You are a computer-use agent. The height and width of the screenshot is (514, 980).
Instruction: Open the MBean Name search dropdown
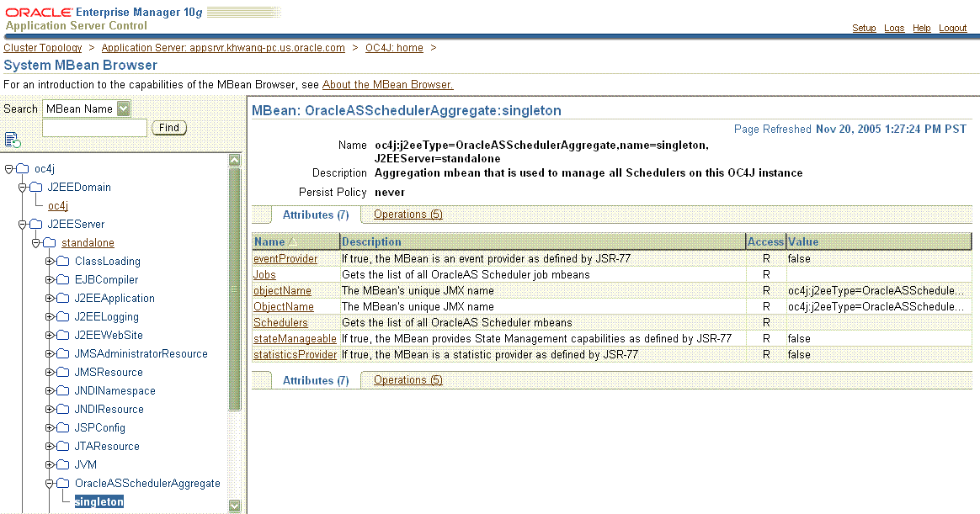124,109
